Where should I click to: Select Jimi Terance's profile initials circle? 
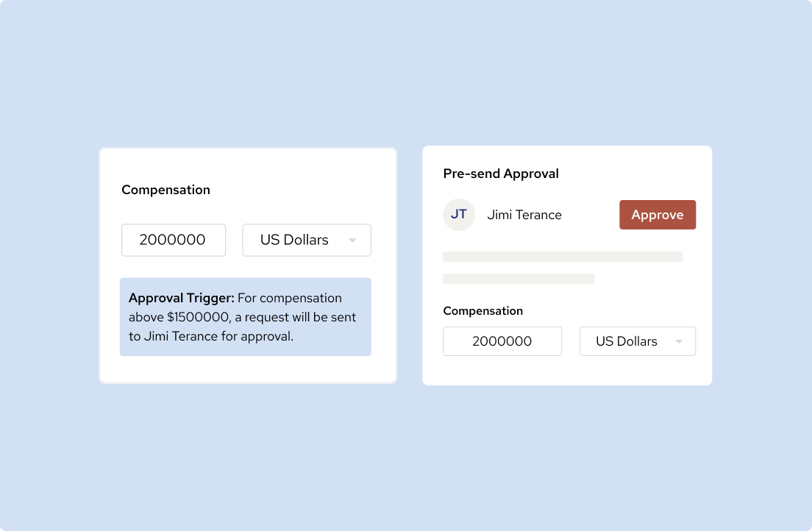click(459, 215)
